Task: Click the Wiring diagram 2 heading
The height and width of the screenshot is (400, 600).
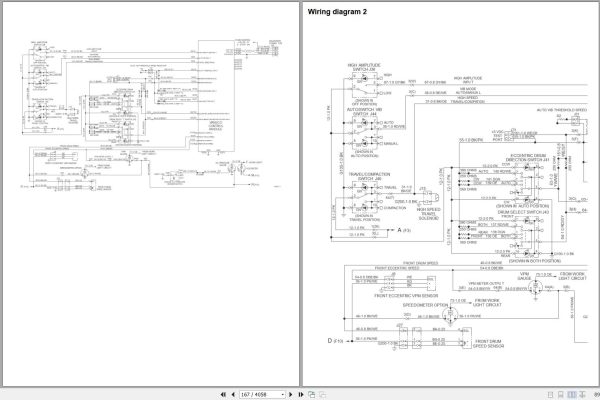Action: tap(337, 12)
